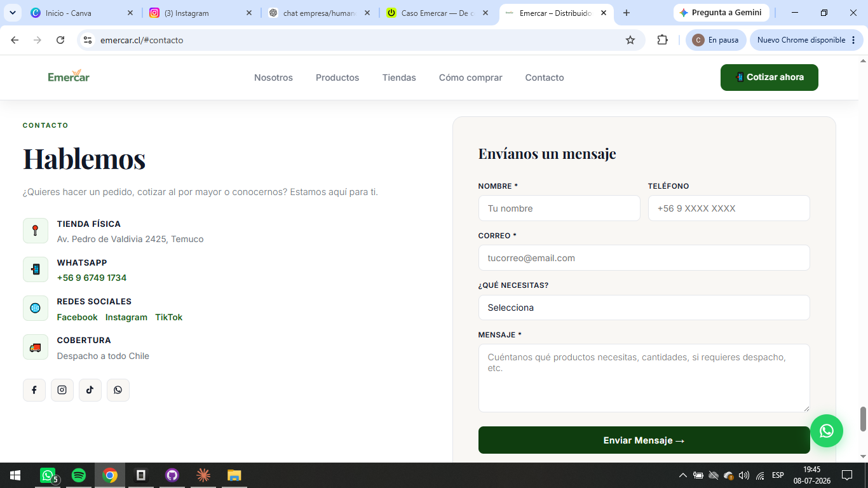This screenshot has width=868, height=488.
Task: Click the Despacho a todo Chile text
Action: pyautogui.click(x=103, y=356)
